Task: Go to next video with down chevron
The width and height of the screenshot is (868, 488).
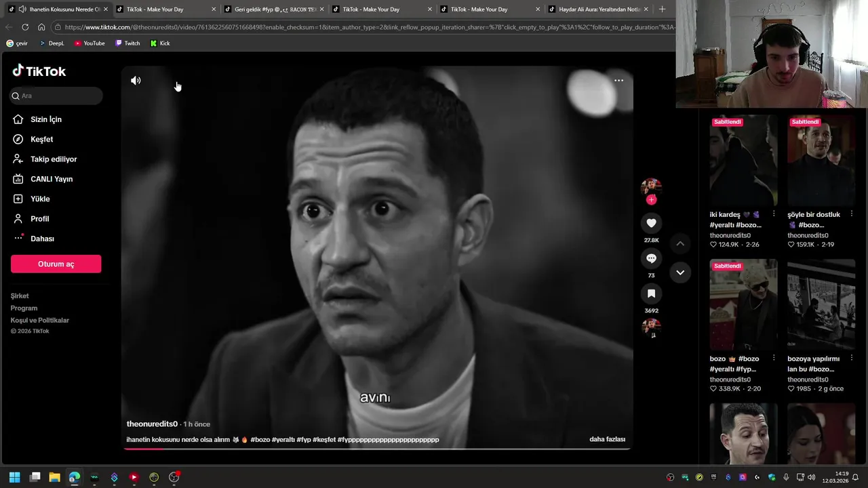Action: 680,272
